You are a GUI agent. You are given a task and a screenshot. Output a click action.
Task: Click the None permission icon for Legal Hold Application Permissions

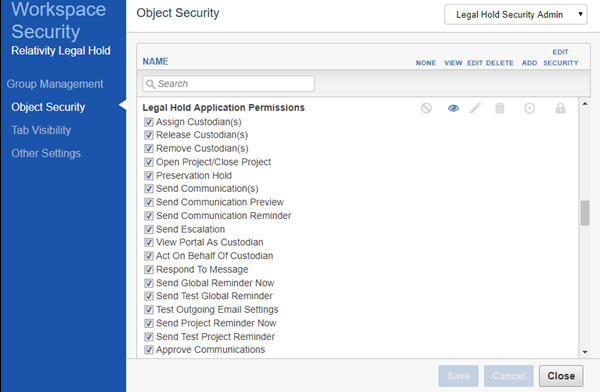(426, 108)
